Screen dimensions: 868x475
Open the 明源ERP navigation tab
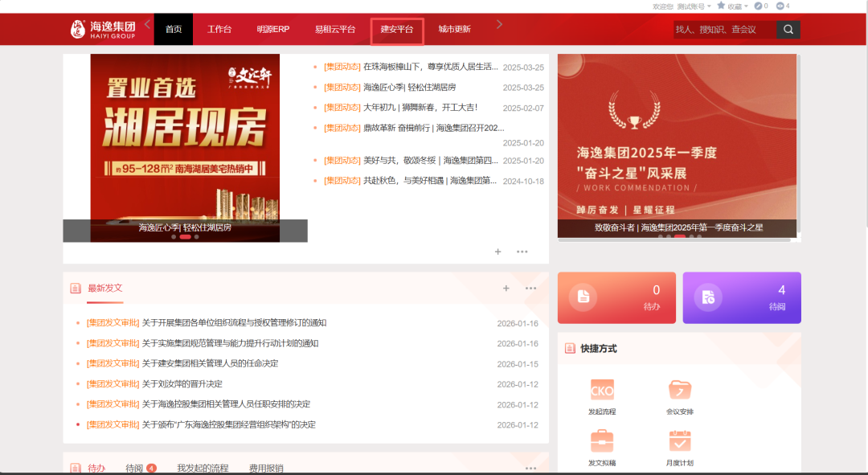pos(273,29)
